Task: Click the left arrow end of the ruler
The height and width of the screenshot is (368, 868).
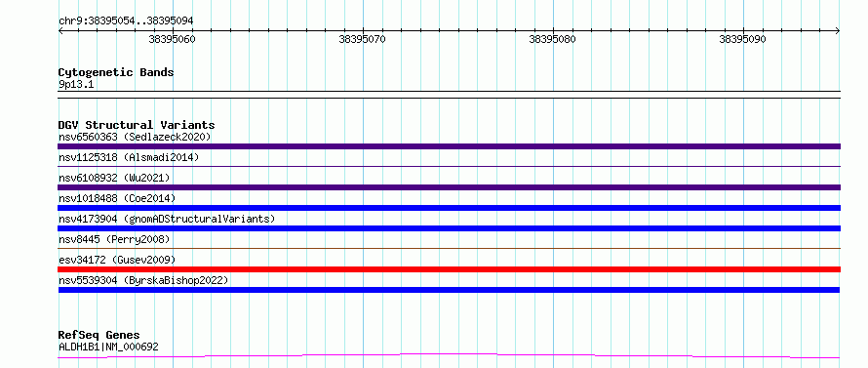Action: 60,31
